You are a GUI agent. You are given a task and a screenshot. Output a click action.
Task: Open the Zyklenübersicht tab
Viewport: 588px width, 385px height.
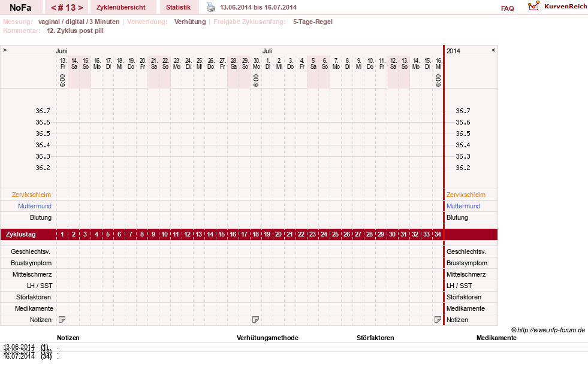tap(120, 8)
